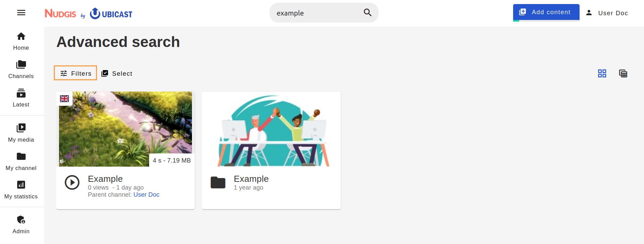The image size is (644, 244).
Task: Follow the User Doc parent channel link
Action: pyautogui.click(x=146, y=195)
